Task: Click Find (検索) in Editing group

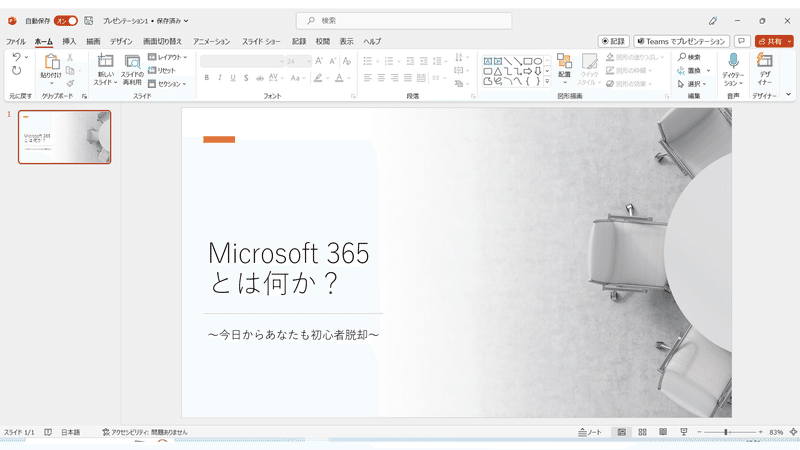Action: [x=689, y=57]
